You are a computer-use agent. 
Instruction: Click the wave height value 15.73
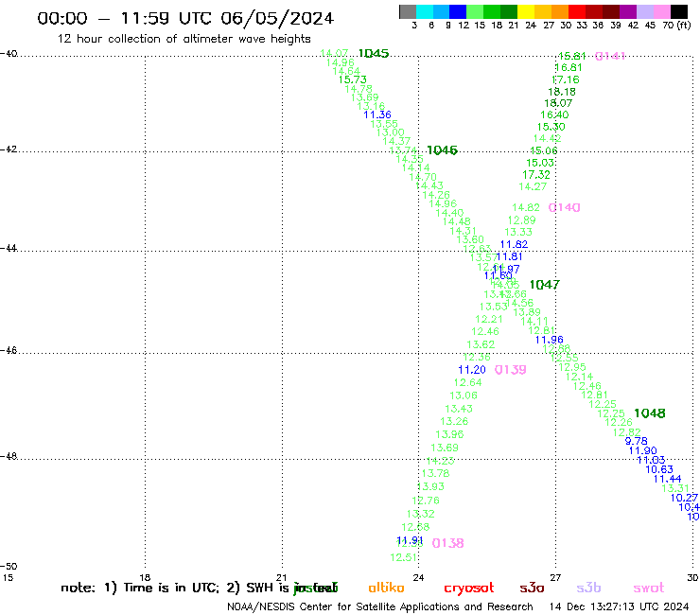pos(353,79)
